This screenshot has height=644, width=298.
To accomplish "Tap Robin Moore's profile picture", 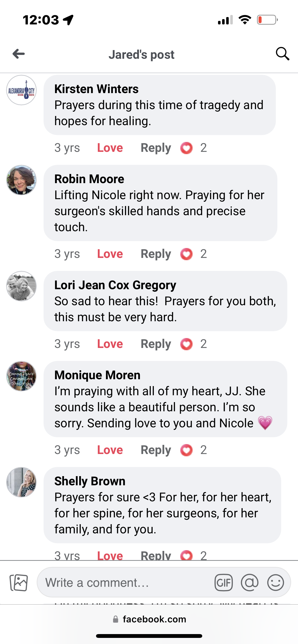I will (21, 180).
